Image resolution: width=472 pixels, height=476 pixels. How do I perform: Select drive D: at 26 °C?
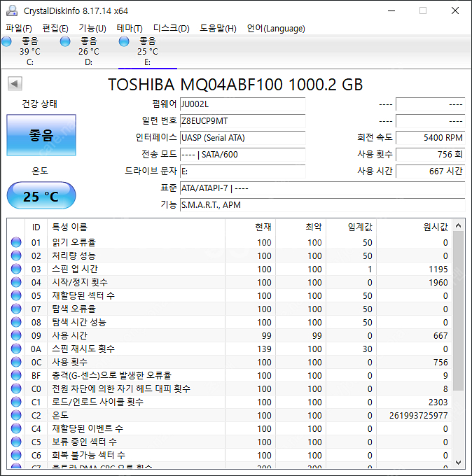point(88,52)
